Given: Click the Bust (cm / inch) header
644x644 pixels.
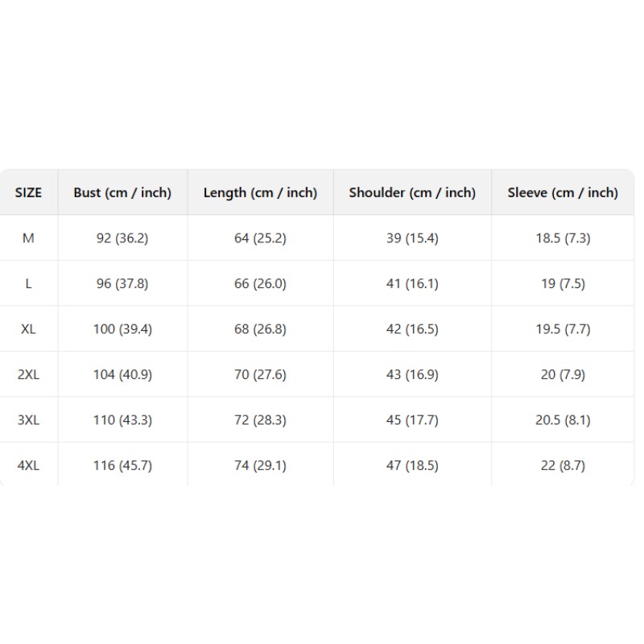Looking at the screenshot, I should pyautogui.click(x=122, y=192).
